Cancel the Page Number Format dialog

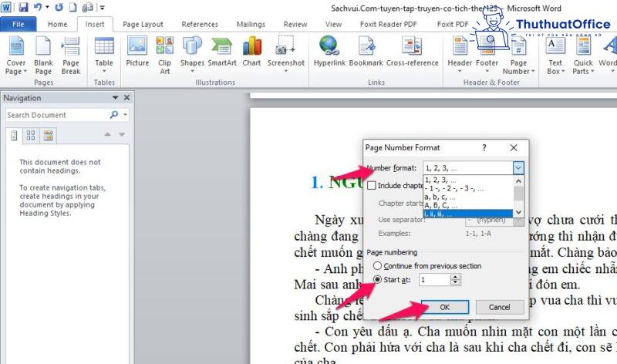(x=499, y=307)
